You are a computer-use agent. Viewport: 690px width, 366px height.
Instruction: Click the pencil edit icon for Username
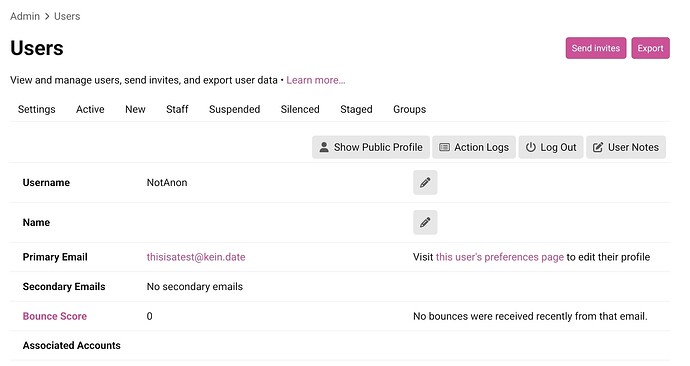pyautogui.click(x=425, y=182)
